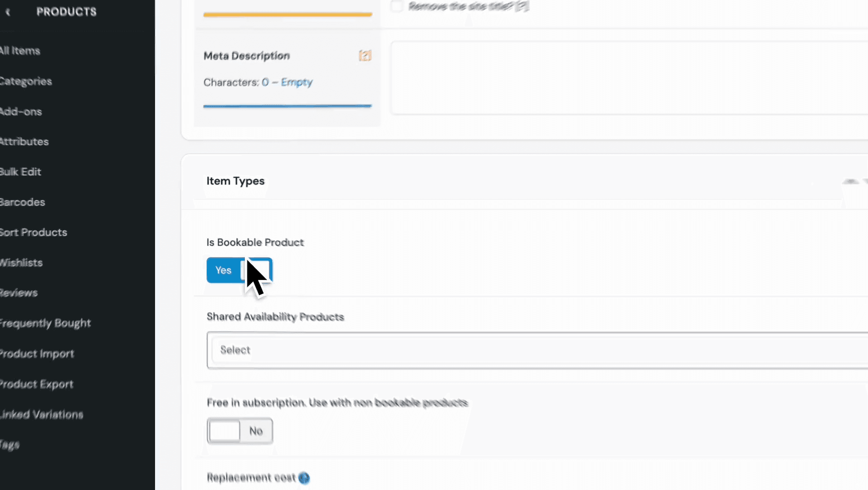Toggle the Free in subscription switch
The width and height of the screenshot is (868, 490).
point(240,431)
